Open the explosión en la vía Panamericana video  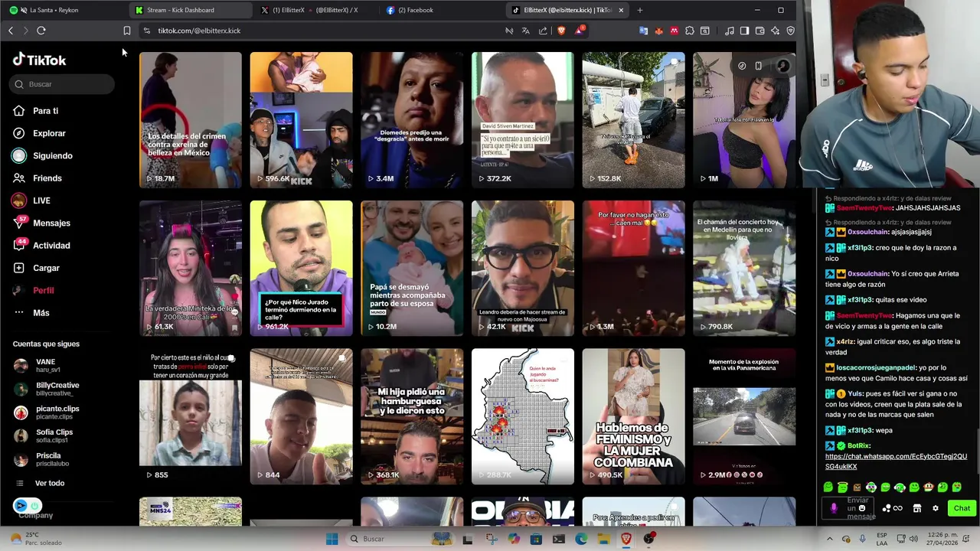[x=744, y=416]
